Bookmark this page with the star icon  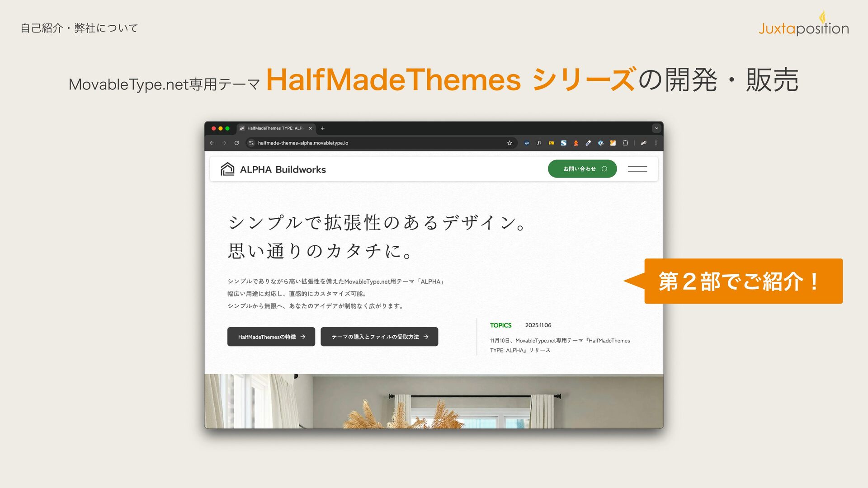(x=509, y=143)
